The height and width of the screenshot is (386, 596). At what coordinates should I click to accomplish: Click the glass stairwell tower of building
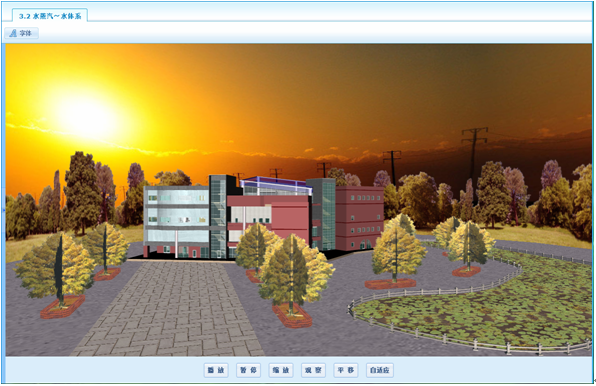pos(218,216)
